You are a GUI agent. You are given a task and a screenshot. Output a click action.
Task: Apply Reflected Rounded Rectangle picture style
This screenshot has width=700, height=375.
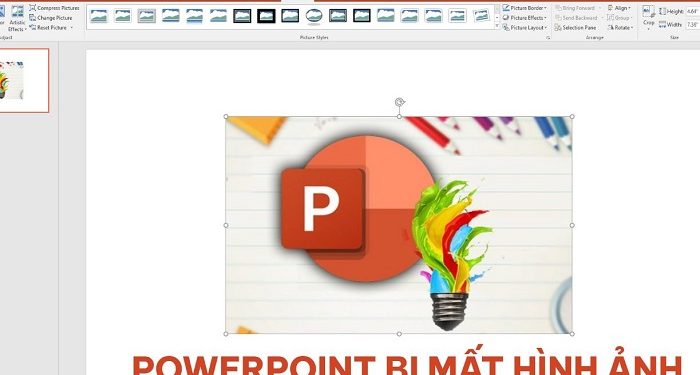[x=194, y=16]
